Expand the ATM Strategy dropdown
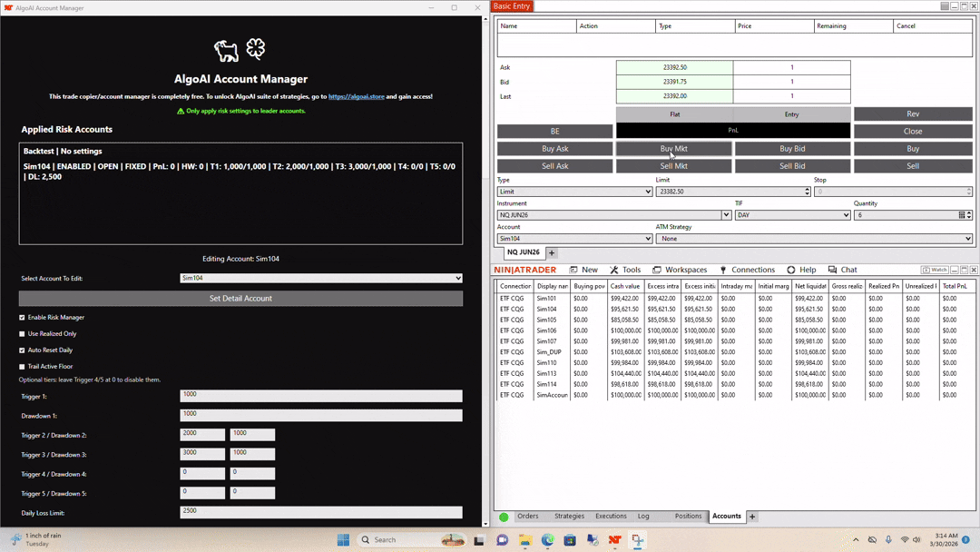This screenshot has height=552, width=980. [814, 239]
